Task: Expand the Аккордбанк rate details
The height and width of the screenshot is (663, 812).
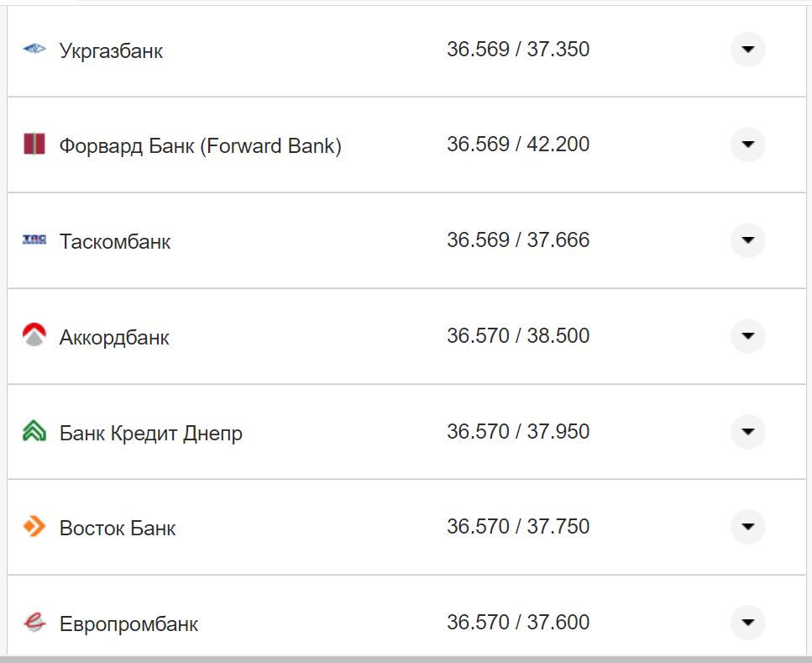Action: pyautogui.click(x=747, y=336)
